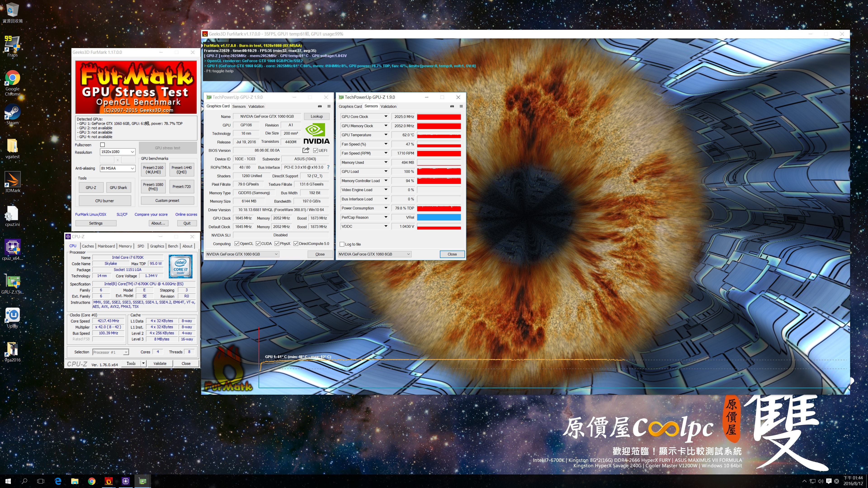
Task: Open the Compare your score link
Action: (151, 215)
